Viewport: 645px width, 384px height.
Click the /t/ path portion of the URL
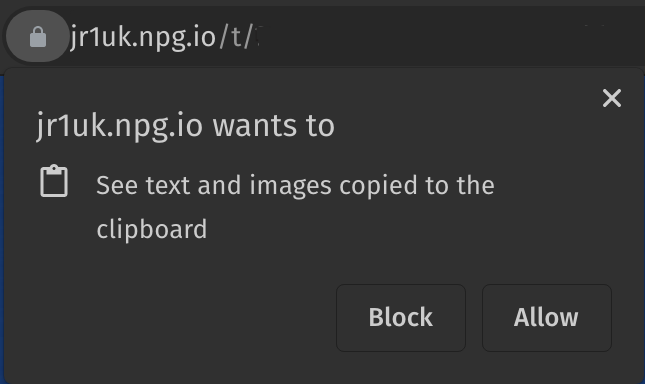pos(236,37)
